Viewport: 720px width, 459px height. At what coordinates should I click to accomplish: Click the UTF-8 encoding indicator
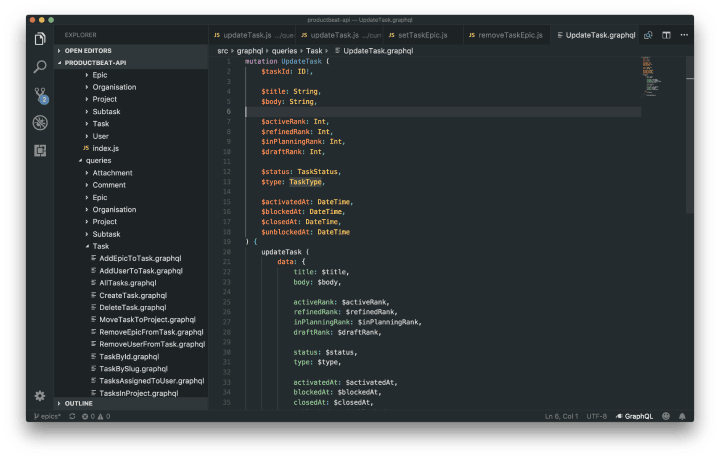pos(596,416)
